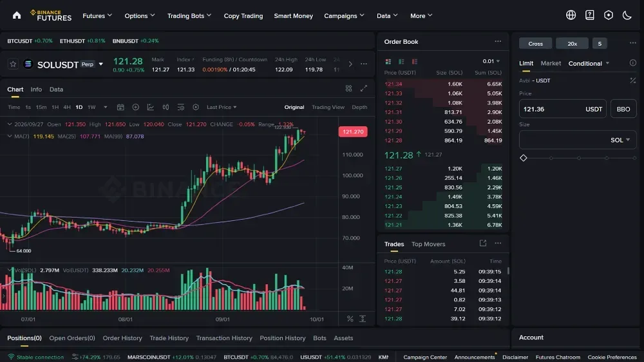
Task: Toggle dark mode moon icon
Action: (x=627, y=15)
